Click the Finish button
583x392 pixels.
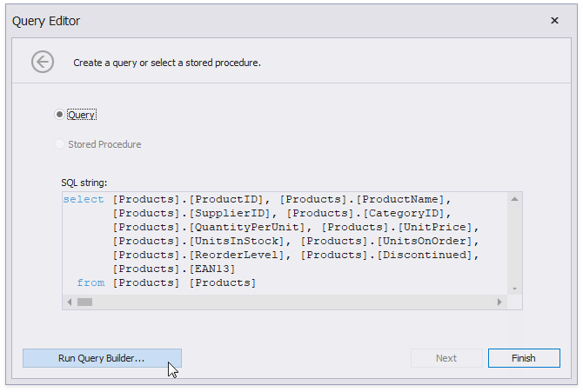tap(524, 358)
